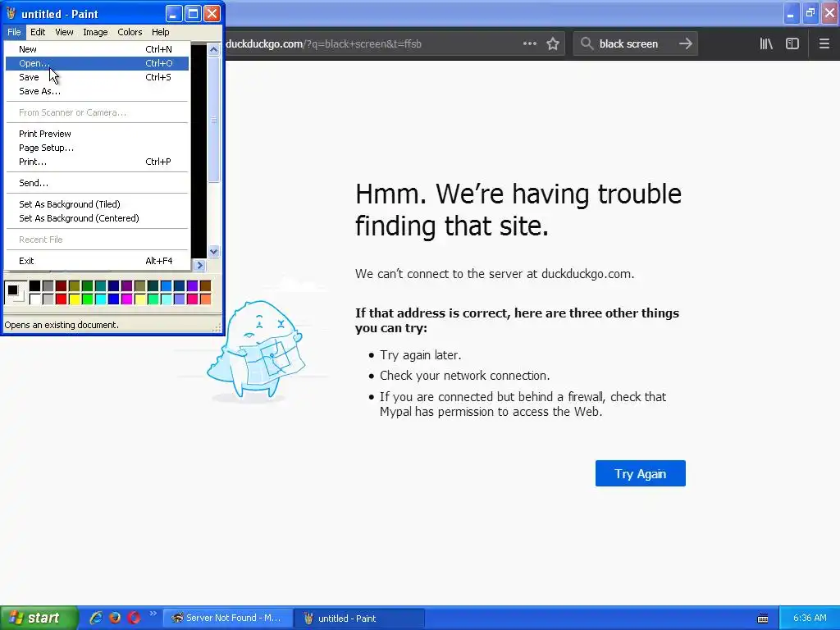
Task: Select Print... menu entry
Action: (x=97, y=162)
